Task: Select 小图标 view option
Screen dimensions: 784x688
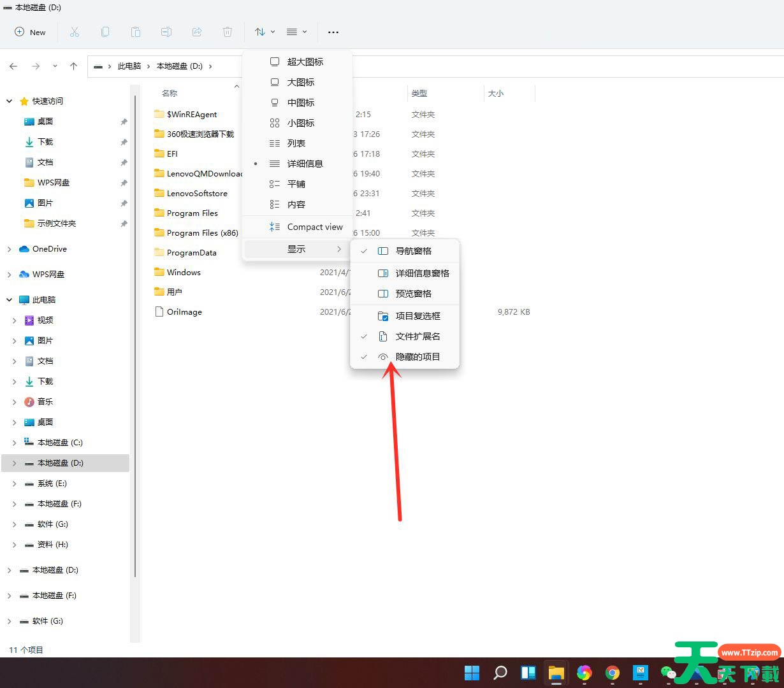Action: (297, 123)
